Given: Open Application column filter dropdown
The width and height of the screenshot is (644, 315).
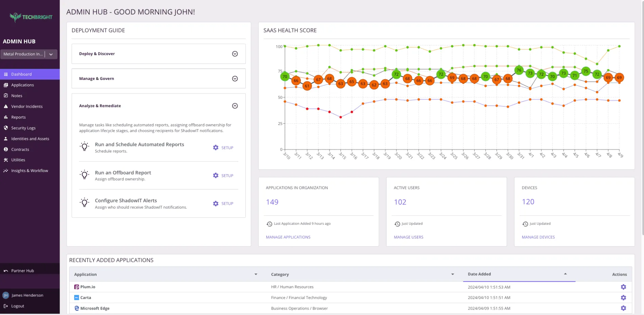Looking at the screenshot, I should coord(256,274).
